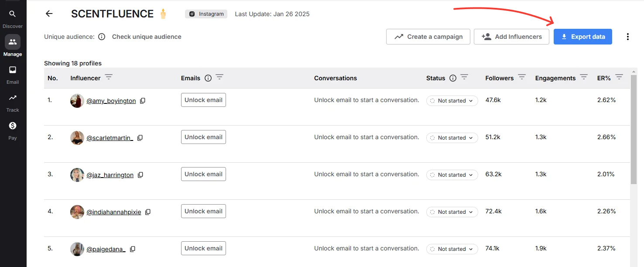Screen dimensions: 644x267
Task: Open the Email inbox section
Action: (x=13, y=75)
